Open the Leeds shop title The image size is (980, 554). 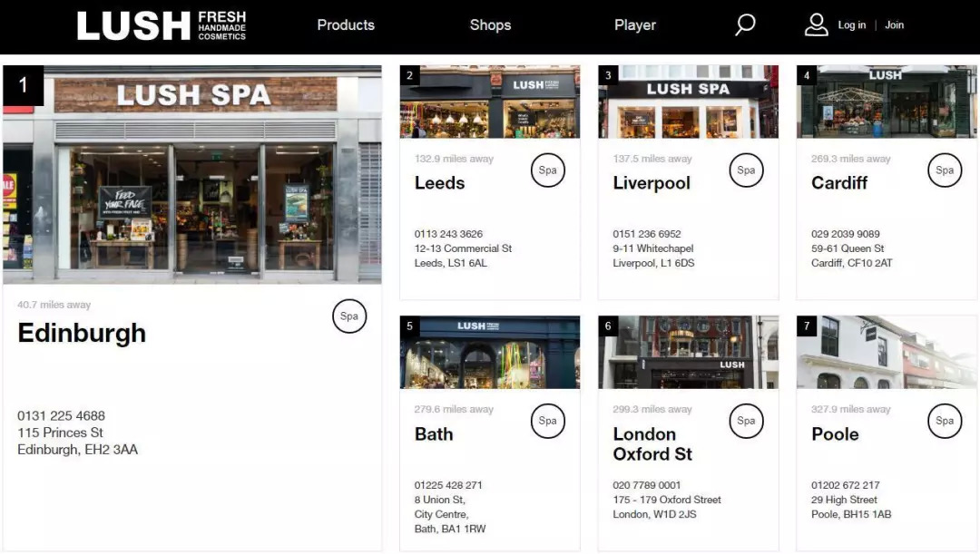(x=439, y=183)
